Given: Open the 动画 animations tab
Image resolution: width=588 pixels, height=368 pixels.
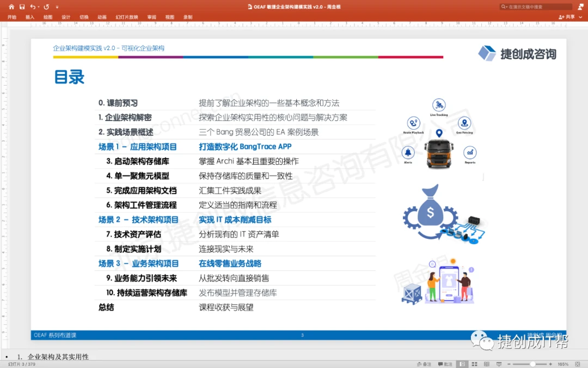Looking at the screenshot, I should (102, 17).
